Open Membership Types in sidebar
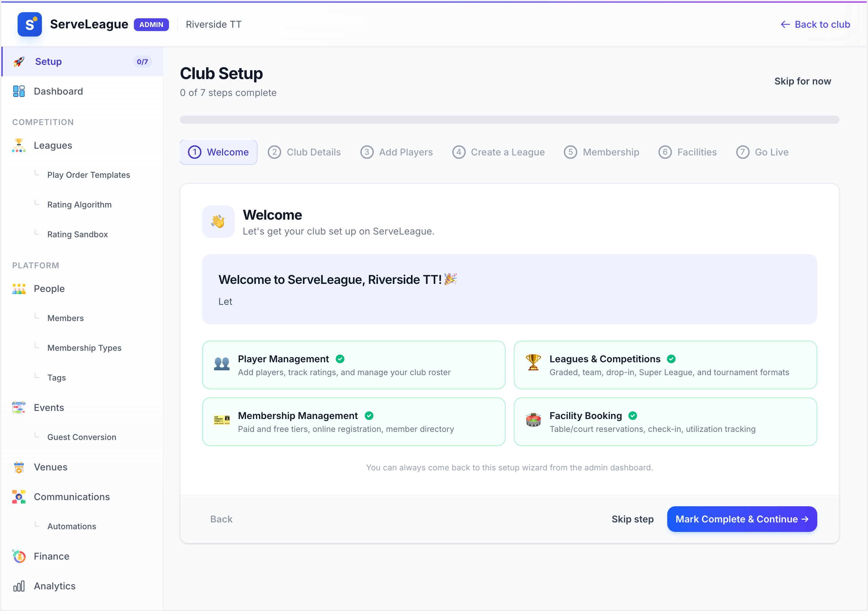Image resolution: width=868 pixels, height=611 pixels. click(x=84, y=348)
